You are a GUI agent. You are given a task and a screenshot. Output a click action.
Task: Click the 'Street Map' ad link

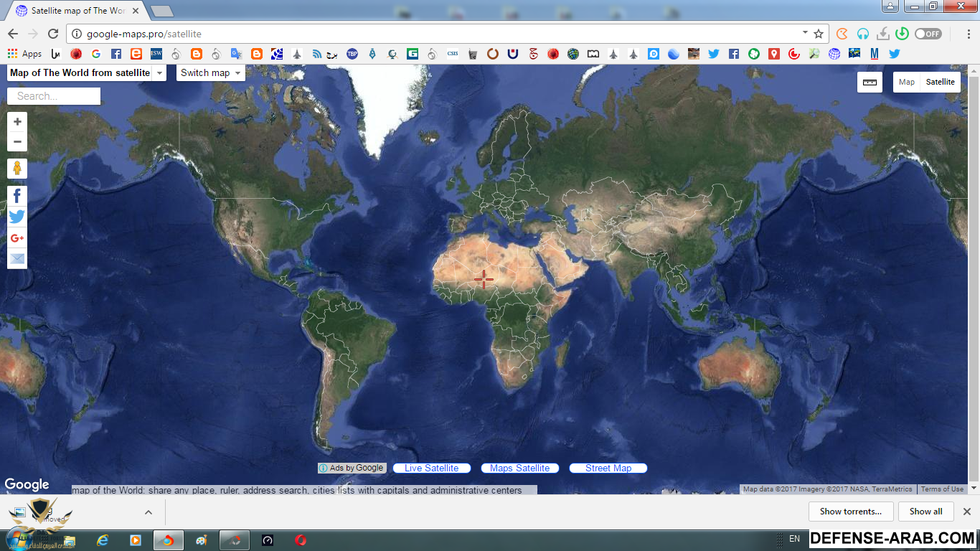coord(608,468)
